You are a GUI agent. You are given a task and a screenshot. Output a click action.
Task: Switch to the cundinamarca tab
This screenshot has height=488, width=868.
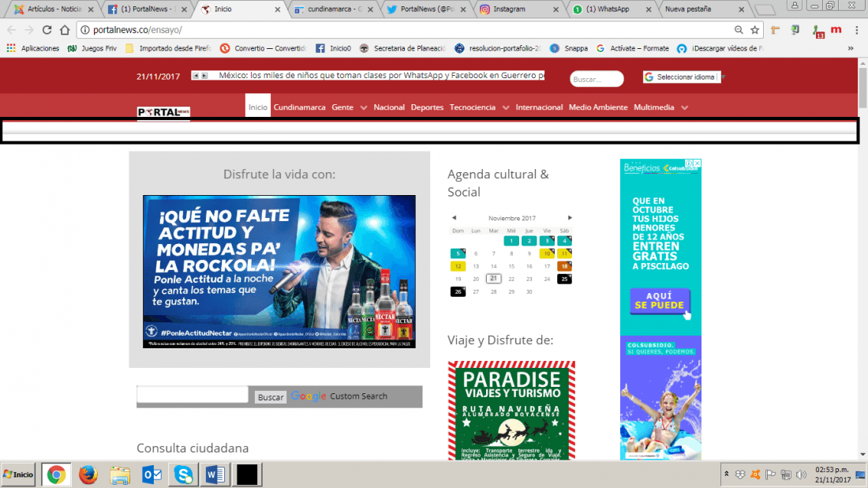334,9
